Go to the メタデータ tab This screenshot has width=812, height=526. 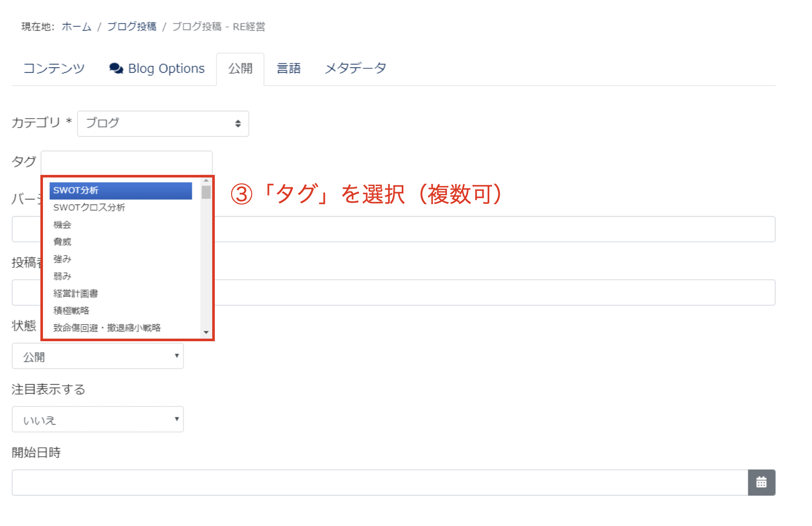(355, 68)
